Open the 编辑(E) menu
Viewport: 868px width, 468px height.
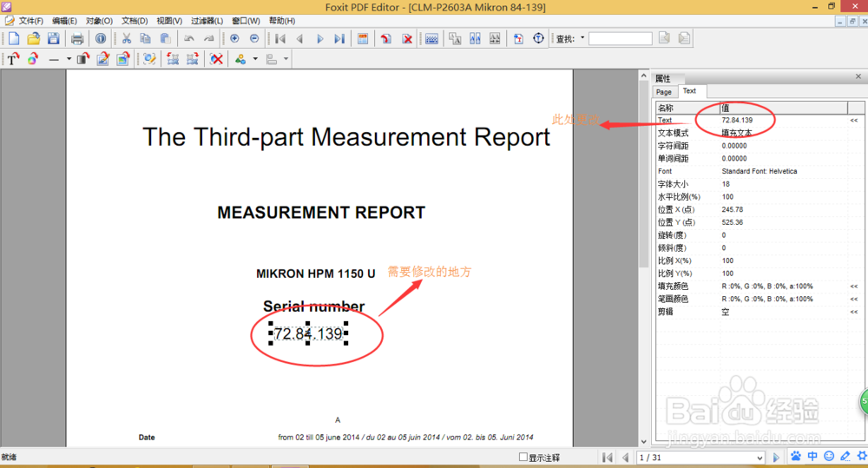(64, 21)
